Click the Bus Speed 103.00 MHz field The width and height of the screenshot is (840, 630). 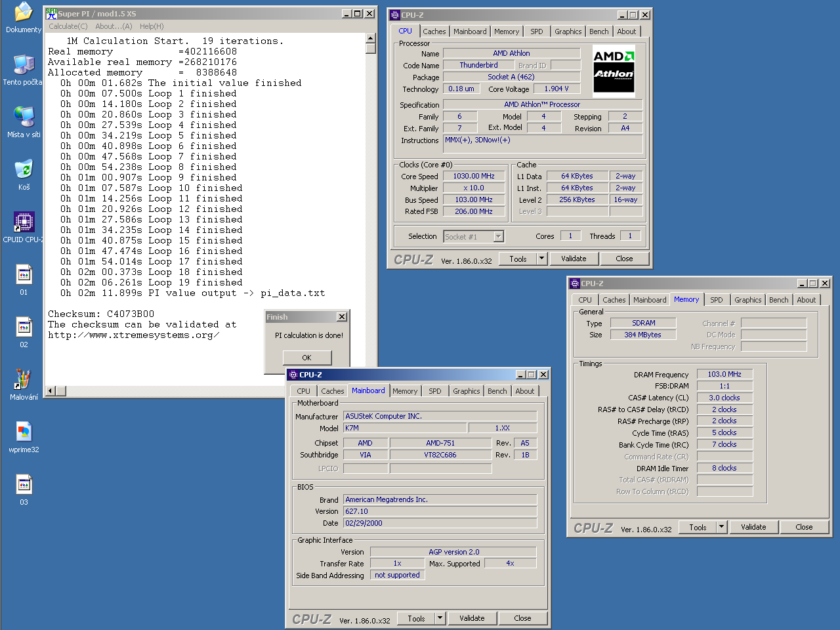(474, 199)
